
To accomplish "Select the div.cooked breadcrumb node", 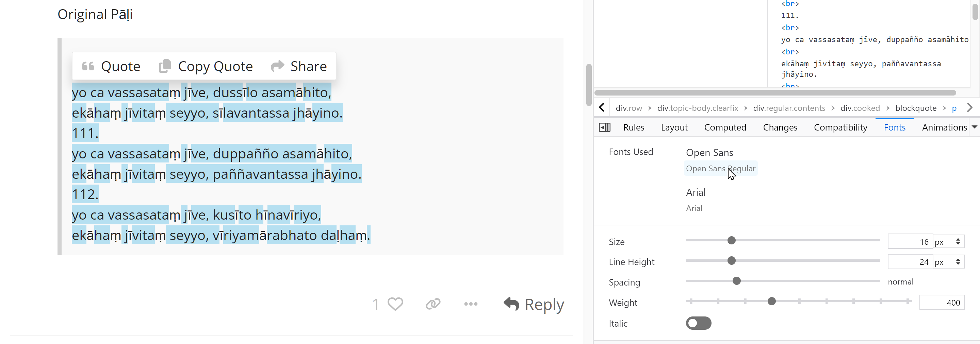I will (x=860, y=108).
